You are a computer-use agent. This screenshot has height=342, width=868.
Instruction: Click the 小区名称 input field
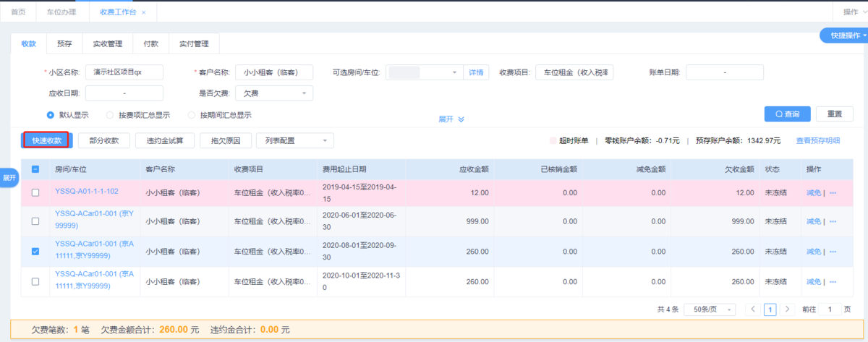tap(124, 72)
